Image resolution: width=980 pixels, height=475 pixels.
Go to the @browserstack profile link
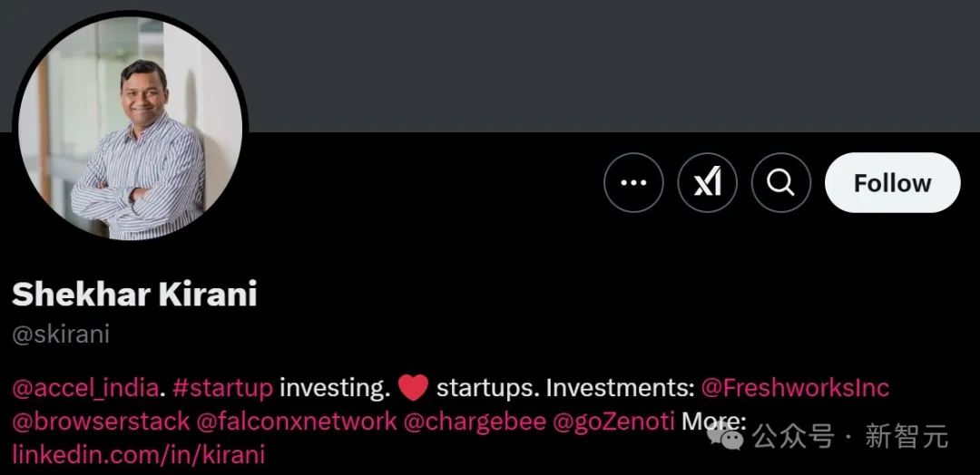point(101,421)
